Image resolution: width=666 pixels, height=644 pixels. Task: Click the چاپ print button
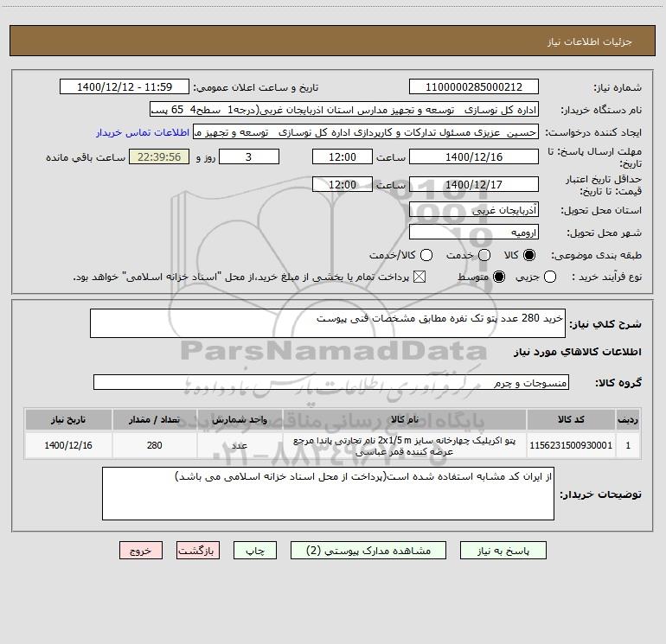click(255, 550)
